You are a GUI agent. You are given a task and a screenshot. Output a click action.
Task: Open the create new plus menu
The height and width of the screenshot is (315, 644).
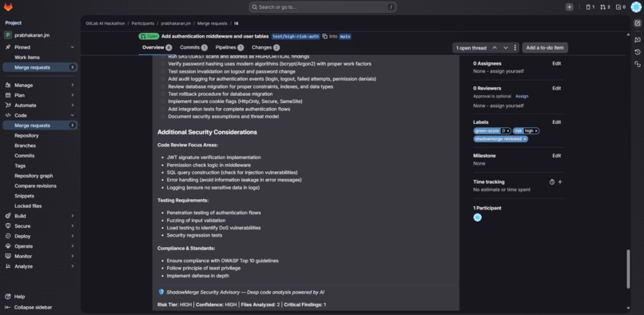[569, 7]
